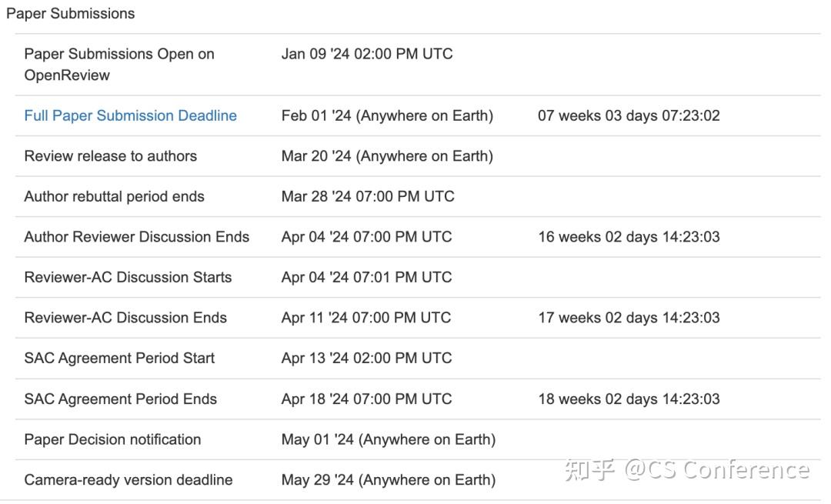831x504 pixels.
Task: Click the Reviewer-AC Discussion Ends row label
Action: click(x=125, y=318)
